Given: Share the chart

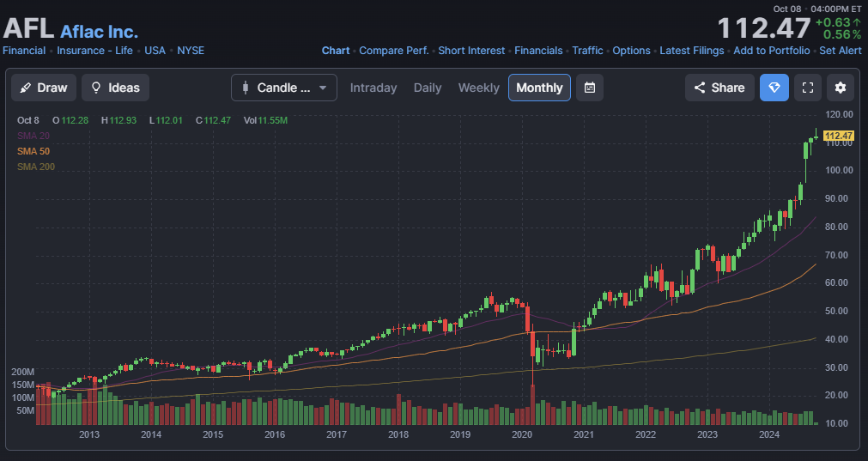Looking at the screenshot, I should tap(719, 88).
